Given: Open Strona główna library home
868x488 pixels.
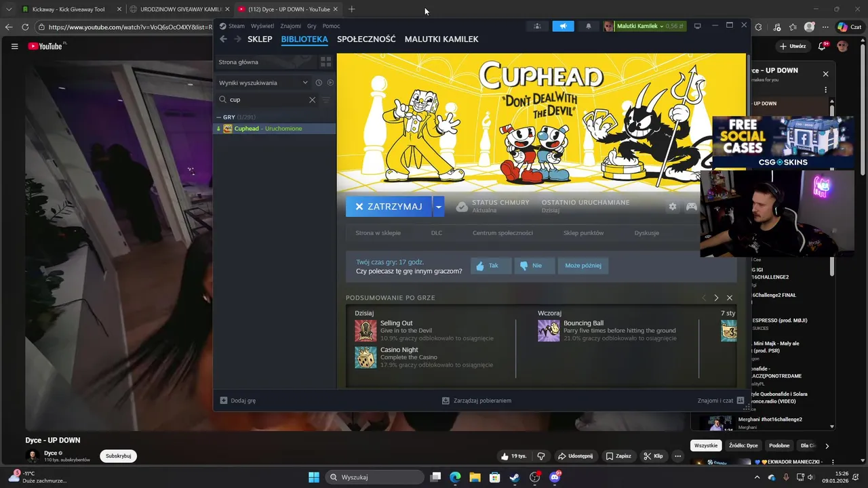Looking at the screenshot, I should click(265, 62).
